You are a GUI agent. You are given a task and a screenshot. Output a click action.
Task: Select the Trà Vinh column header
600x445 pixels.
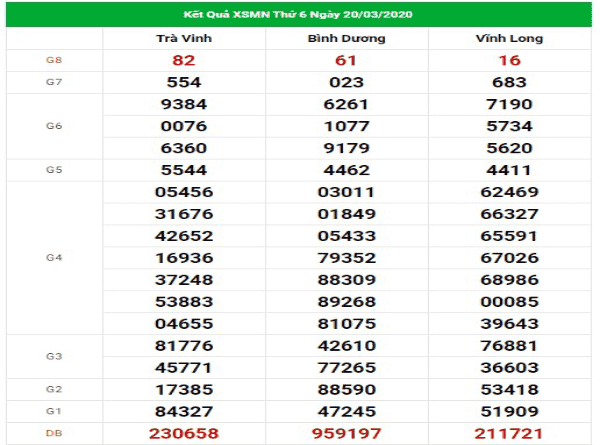(x=185, y=38)
